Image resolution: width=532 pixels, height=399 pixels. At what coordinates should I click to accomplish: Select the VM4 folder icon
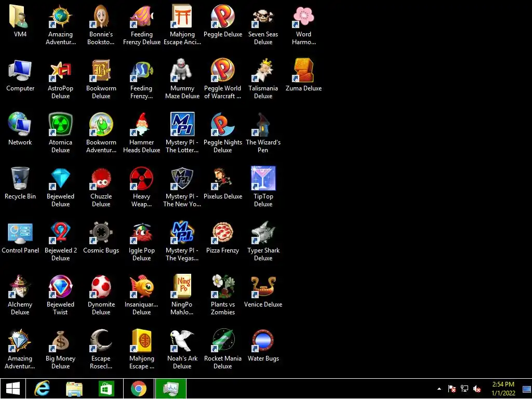[x=20, y=16]
